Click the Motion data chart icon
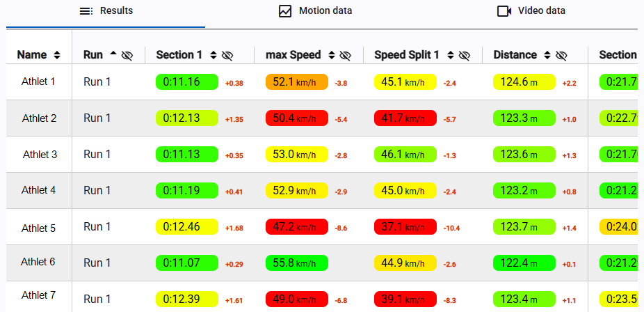The width and height of the screenshot is (644, 312). click(285, 11)
